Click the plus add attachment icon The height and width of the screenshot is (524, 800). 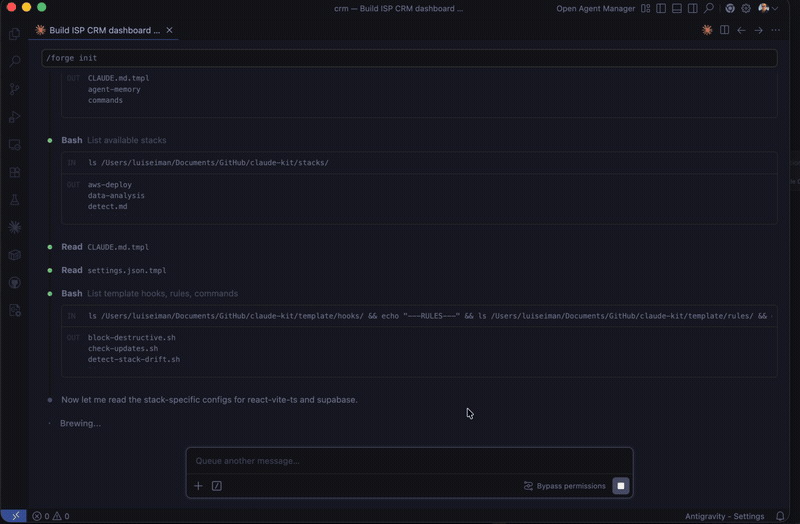pyautogui.click(x=198, y=486)
